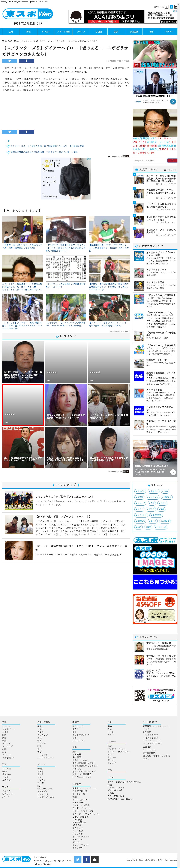Click the 東スポカップ poker thumbnail icon
The image size is (180, 868).
click(139, 256)
